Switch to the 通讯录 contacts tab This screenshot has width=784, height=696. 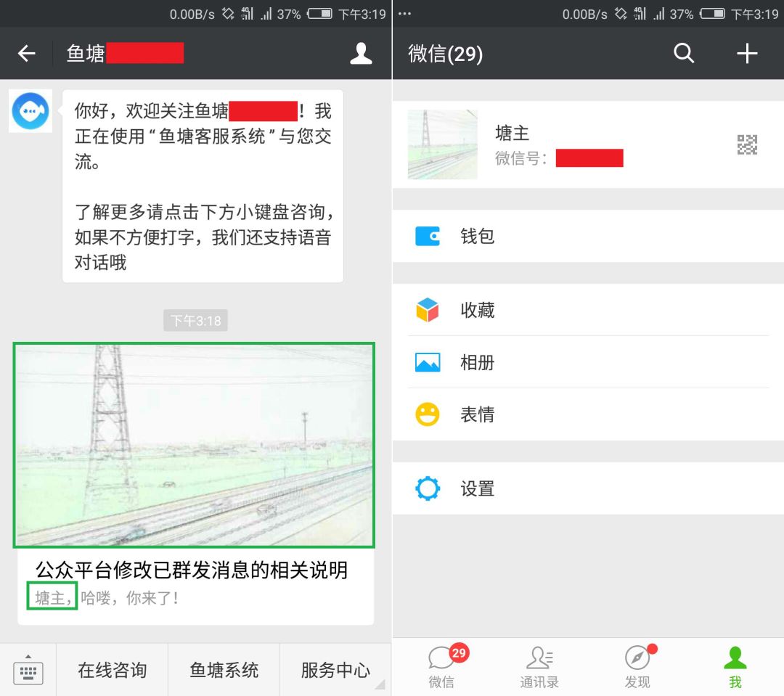click(x=539, y=668)
